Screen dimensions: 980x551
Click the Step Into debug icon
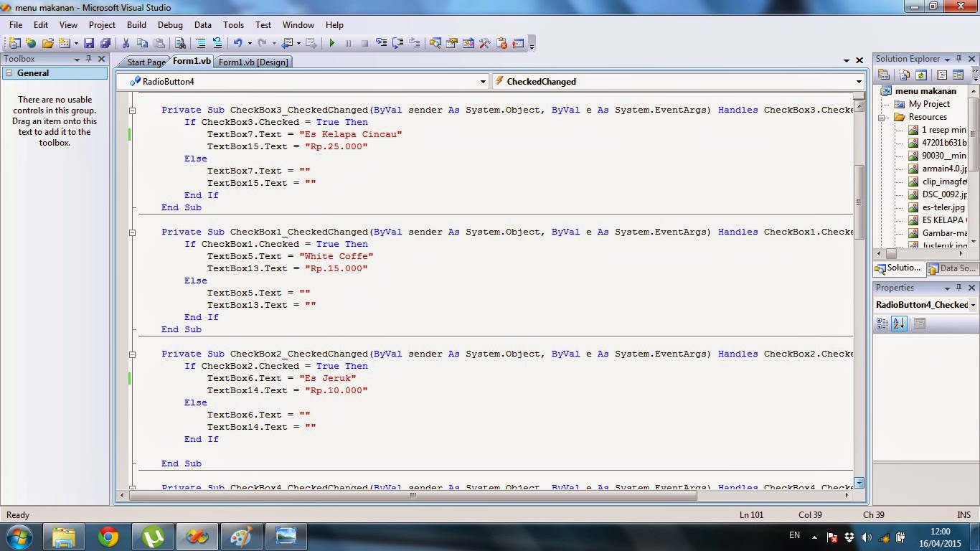(x=380, y=42)
